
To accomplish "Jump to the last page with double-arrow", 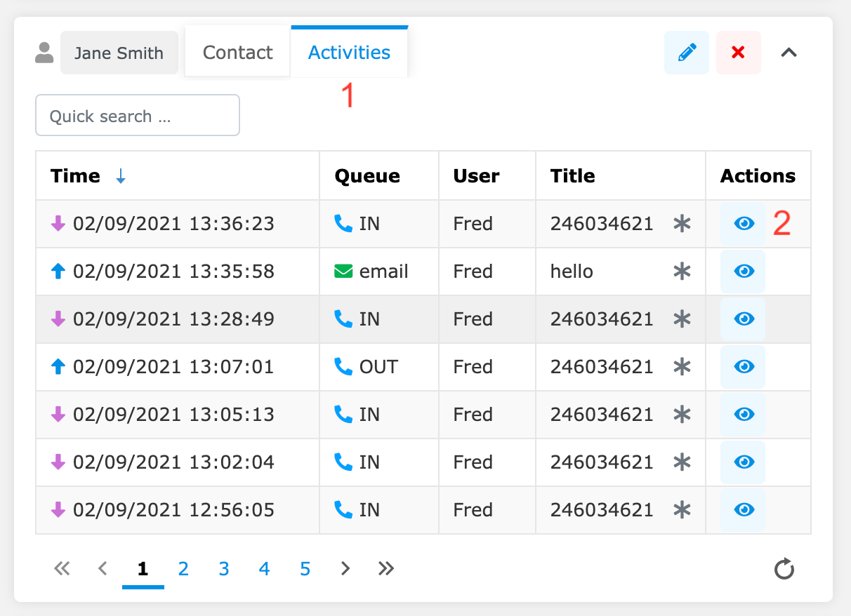I will tap(385, 569).
